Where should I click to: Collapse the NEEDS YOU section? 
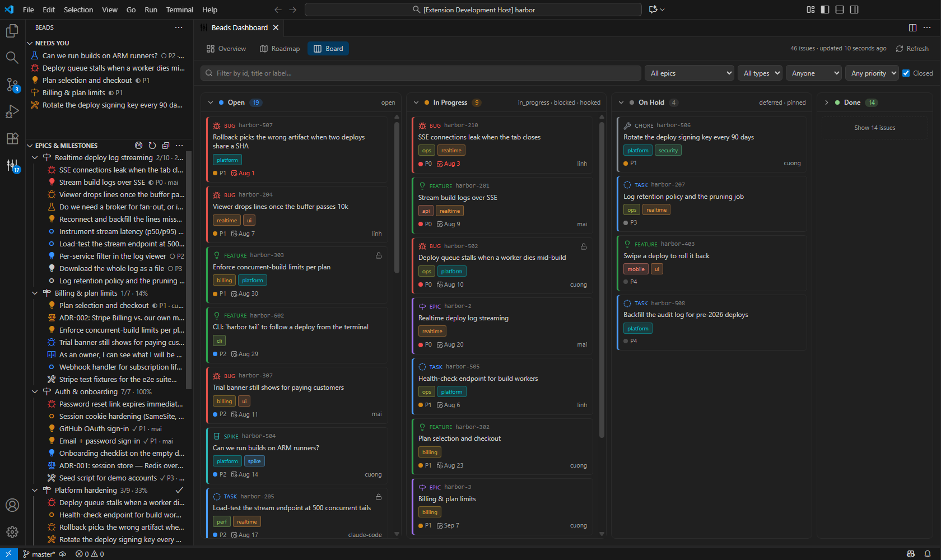30,43
